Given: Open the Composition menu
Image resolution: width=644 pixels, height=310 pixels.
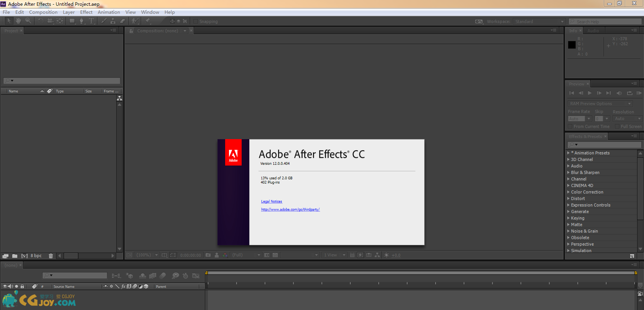Looking at the screenshot, I should [x=43, y=12].
